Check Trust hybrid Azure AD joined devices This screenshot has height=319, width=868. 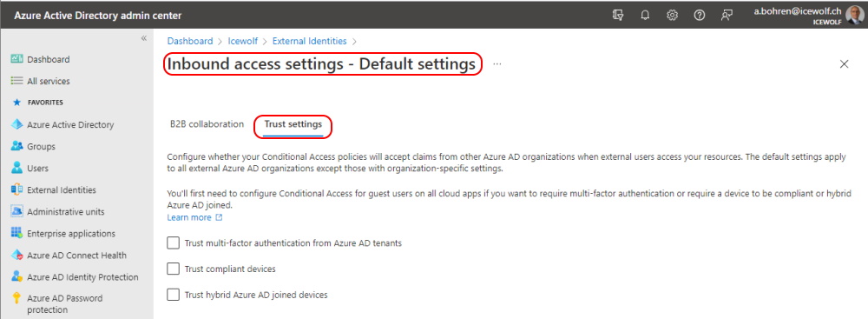pyautogui.click(x=174, y=295)
